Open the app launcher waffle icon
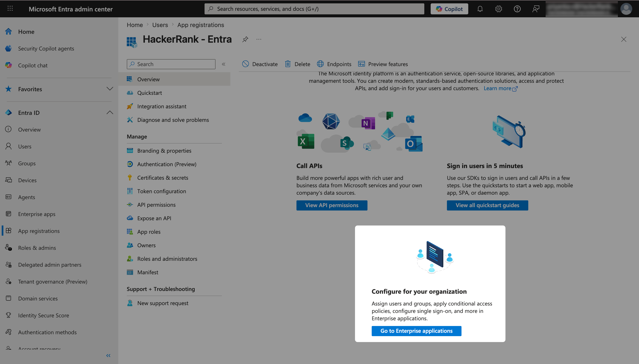Image resolution: width=639 pixels, height=364 pixels. (x=10, y=9)
